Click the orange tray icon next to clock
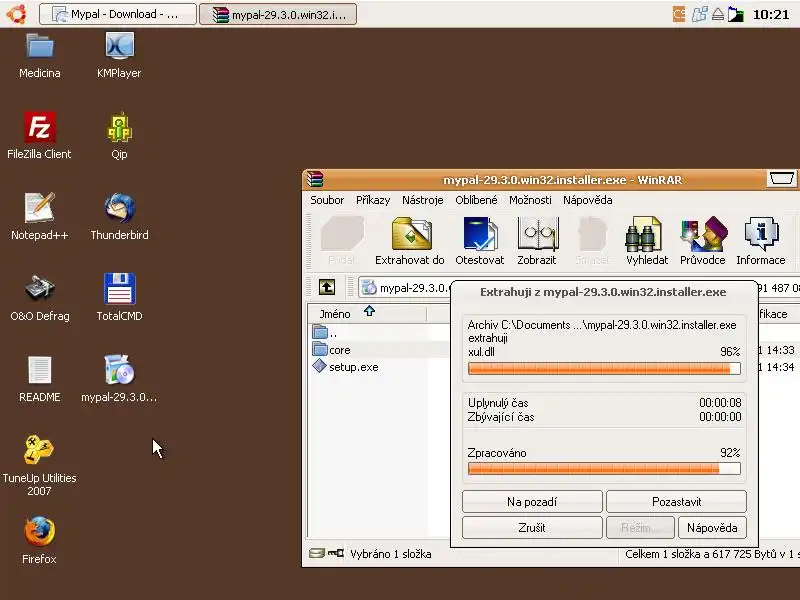800x600 pixels. tap(679, 14)
